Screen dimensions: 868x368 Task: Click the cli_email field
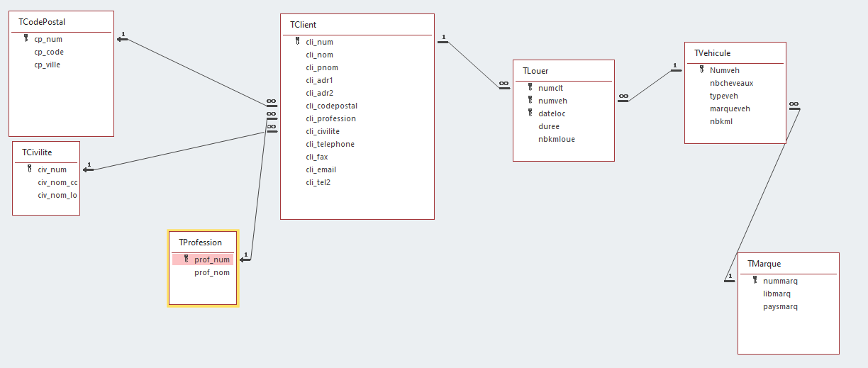point(321,169)
